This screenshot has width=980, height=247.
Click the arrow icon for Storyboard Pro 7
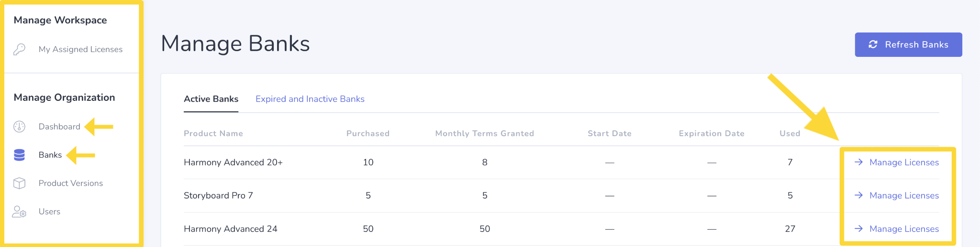point(859,195)
